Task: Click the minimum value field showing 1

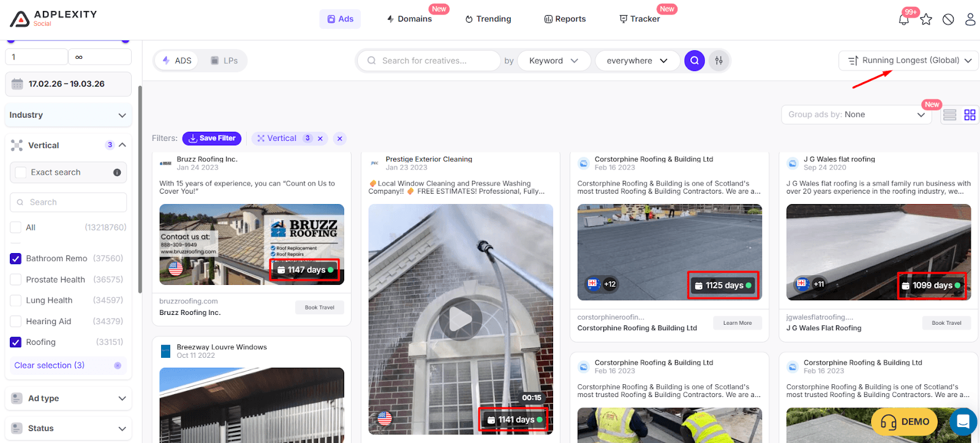Action: (x=37, y=57)
